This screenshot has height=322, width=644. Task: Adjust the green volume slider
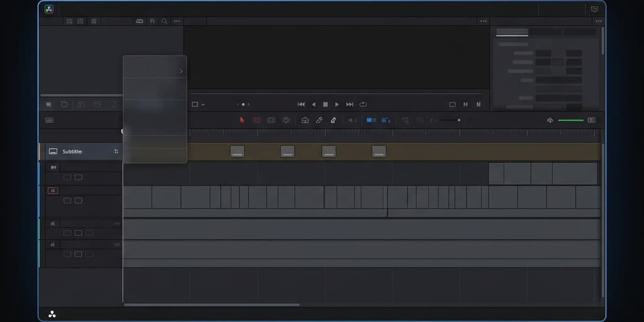click(x=570, y=120)
